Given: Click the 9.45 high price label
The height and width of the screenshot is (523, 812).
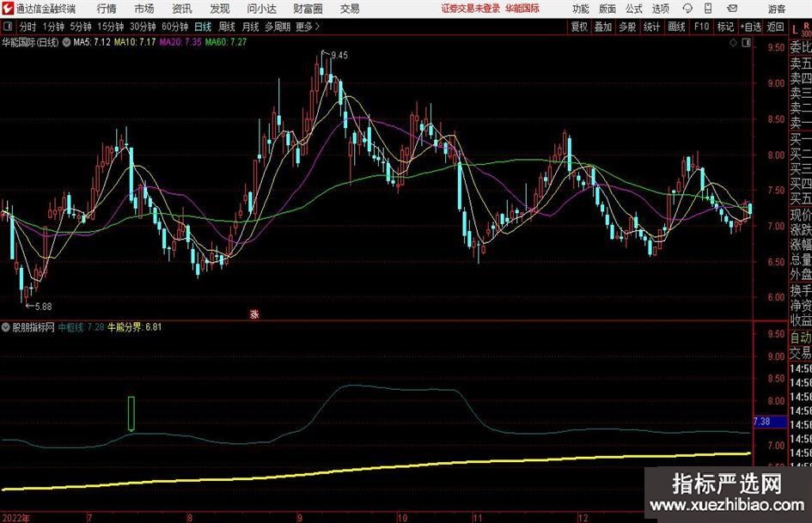Looking at the screenshot, I should pos(339,56).
